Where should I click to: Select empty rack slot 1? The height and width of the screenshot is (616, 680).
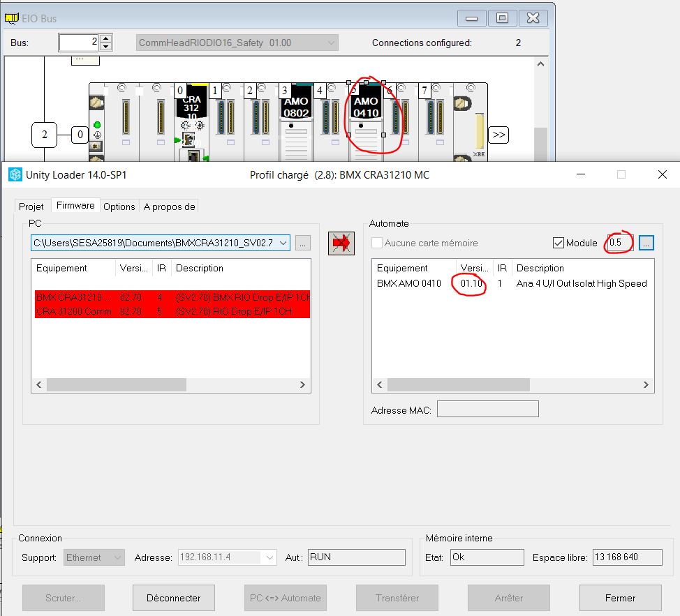[x=226, y=122]
